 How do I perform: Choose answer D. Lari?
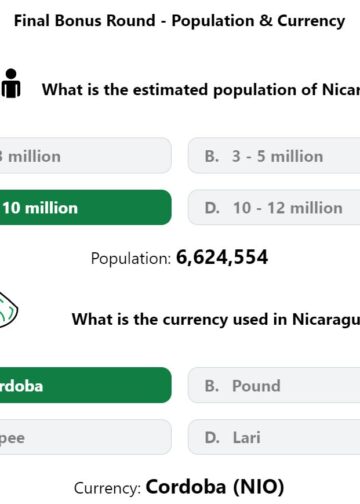click(x=274, y=437)
